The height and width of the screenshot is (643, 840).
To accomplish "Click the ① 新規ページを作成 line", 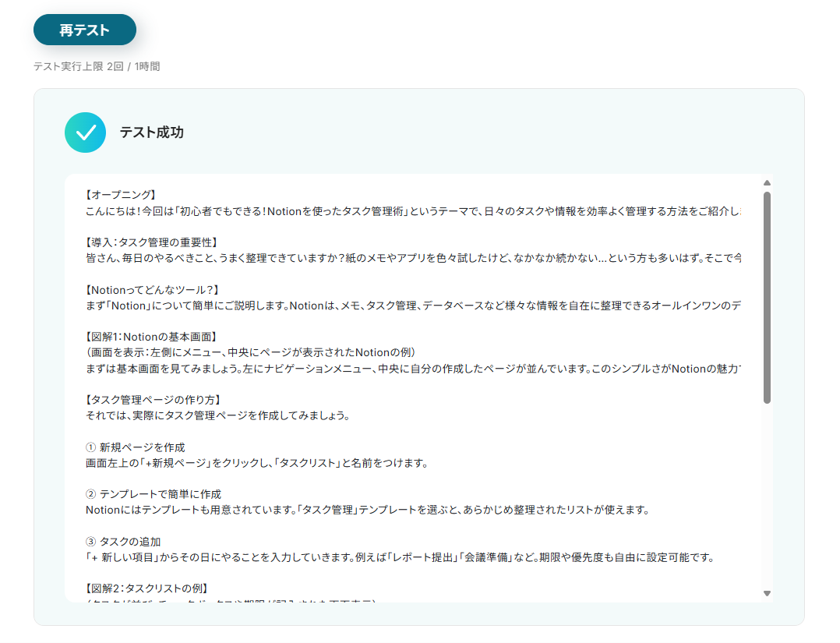I will [x=135, y=447].
